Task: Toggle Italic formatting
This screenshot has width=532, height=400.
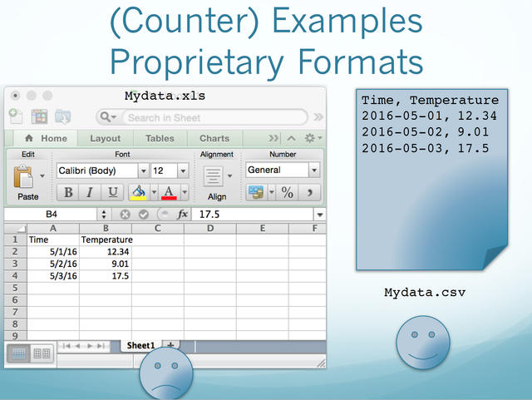Action: point(90,193)
